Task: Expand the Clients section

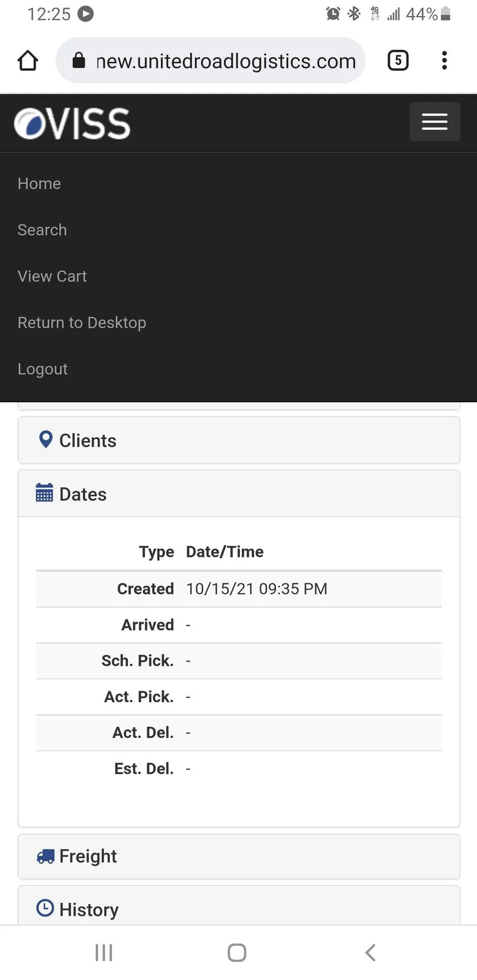Action: pos(239,440)
